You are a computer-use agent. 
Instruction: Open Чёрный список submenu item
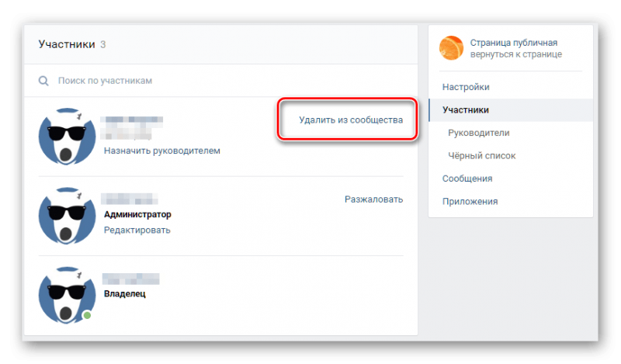click(481, 156)
